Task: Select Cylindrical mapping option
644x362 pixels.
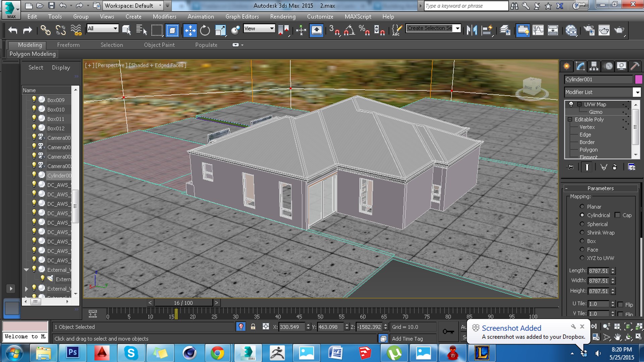Action: (582, 215)
